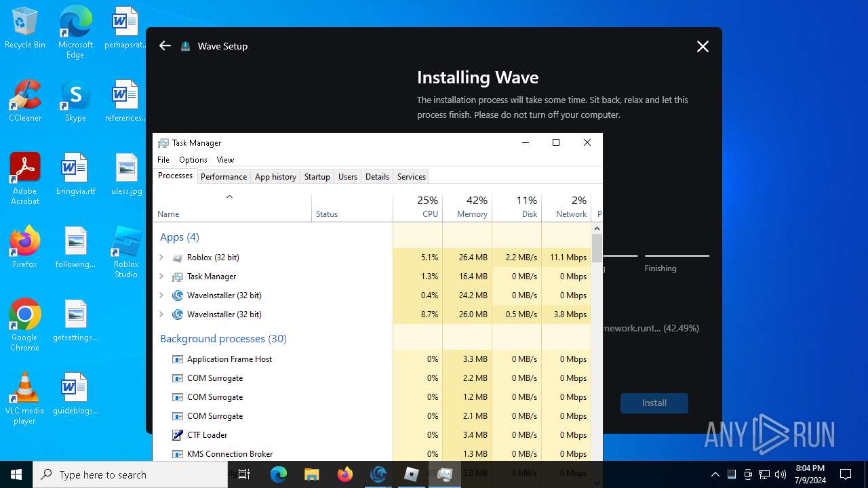This screenshot has width=868, height=488.
Task: Maximize the Task Manager window
Action: coord(556,142)
